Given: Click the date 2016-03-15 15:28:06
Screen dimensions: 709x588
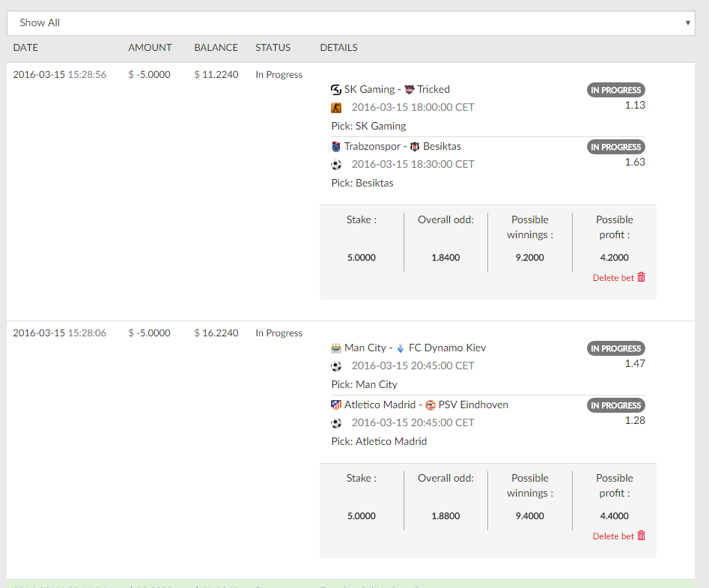Looking at the screenshot, I should pos(60,333).
